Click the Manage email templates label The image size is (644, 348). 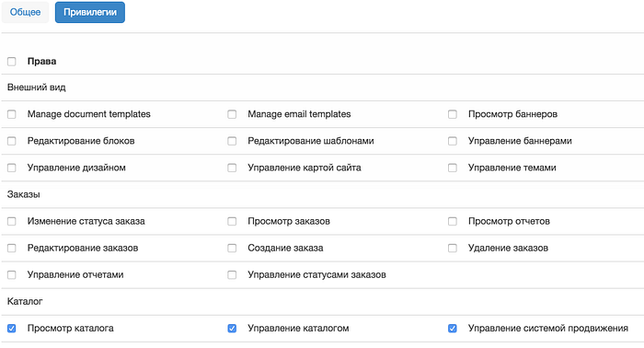coord(299,114)
